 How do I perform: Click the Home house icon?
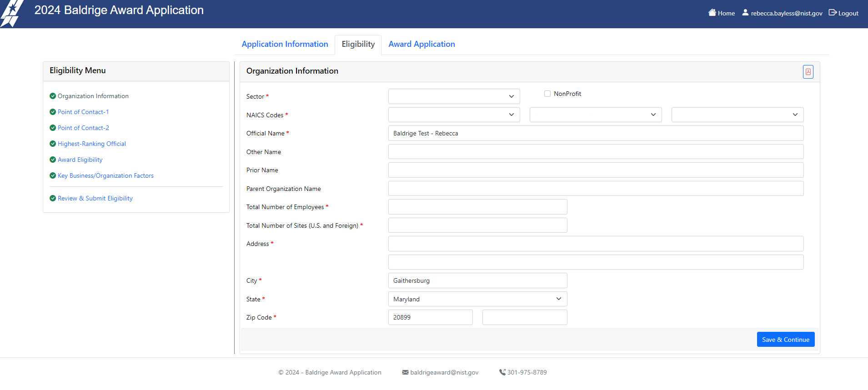coord(712,13)
